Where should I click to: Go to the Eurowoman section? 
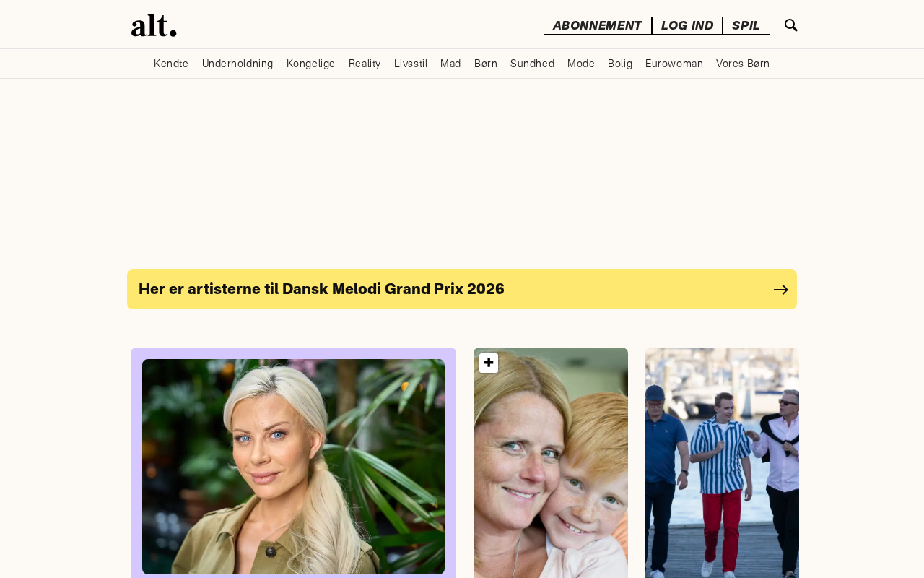674,64
